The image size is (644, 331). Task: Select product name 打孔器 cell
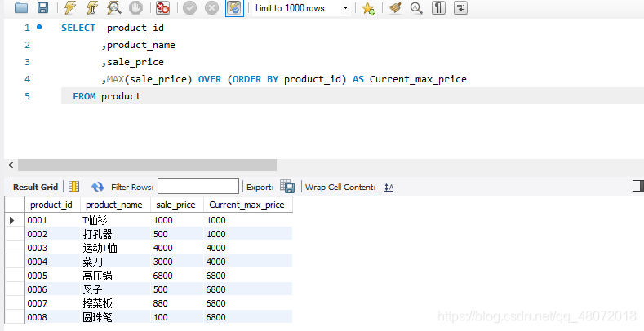tap(115, 234)
